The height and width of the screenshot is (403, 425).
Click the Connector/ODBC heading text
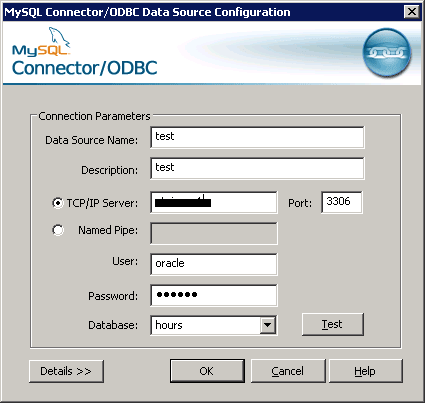(x=84, y=68)
